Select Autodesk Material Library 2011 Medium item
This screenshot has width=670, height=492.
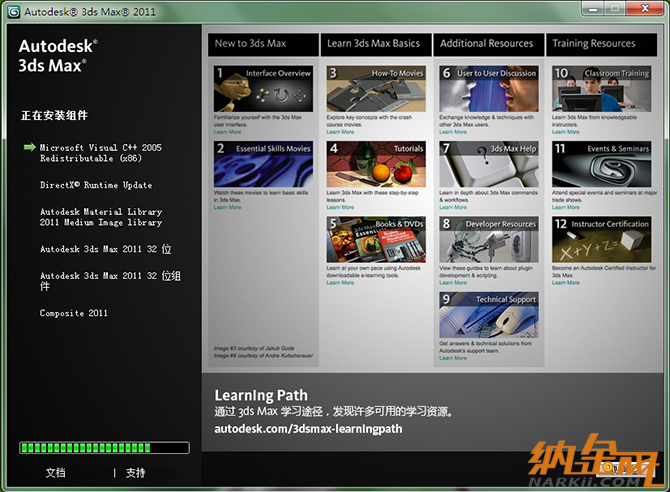click(101, 217)
